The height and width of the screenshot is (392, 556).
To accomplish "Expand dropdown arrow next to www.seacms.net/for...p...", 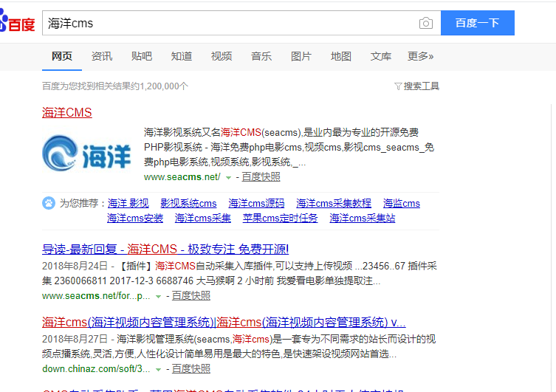I will (x=159, y=296).
